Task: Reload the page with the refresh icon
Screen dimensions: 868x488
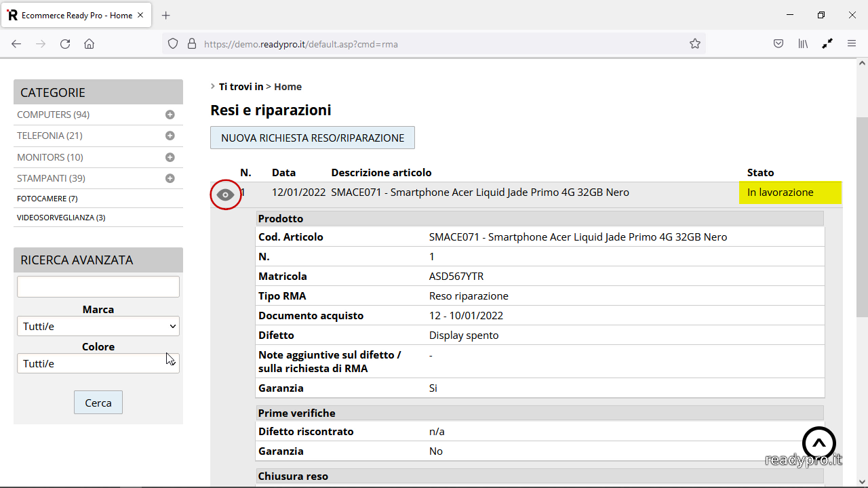Action: (x=65, y=44)
